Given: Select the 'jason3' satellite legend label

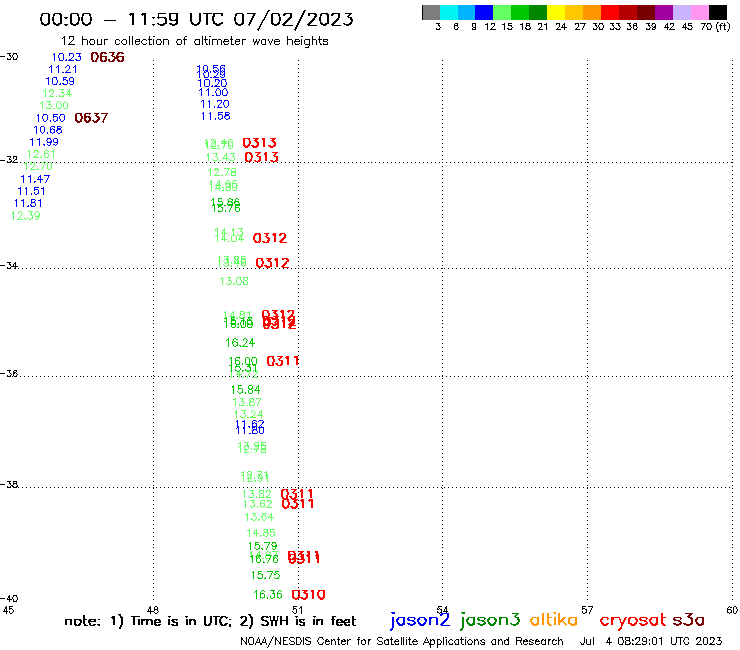Looking at the screenshot, I should [x=490, y=620].
